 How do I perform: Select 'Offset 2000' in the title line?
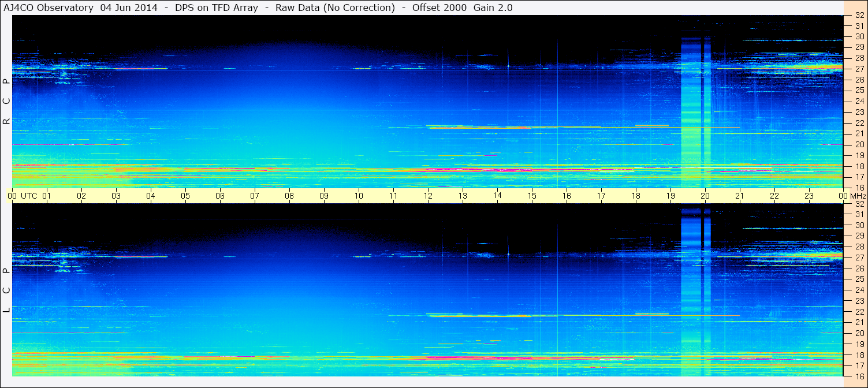click(439, 8)
